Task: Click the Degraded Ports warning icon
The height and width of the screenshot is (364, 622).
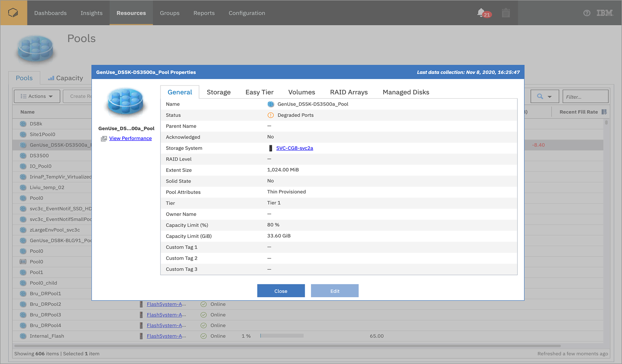Action: click(271, 115)
